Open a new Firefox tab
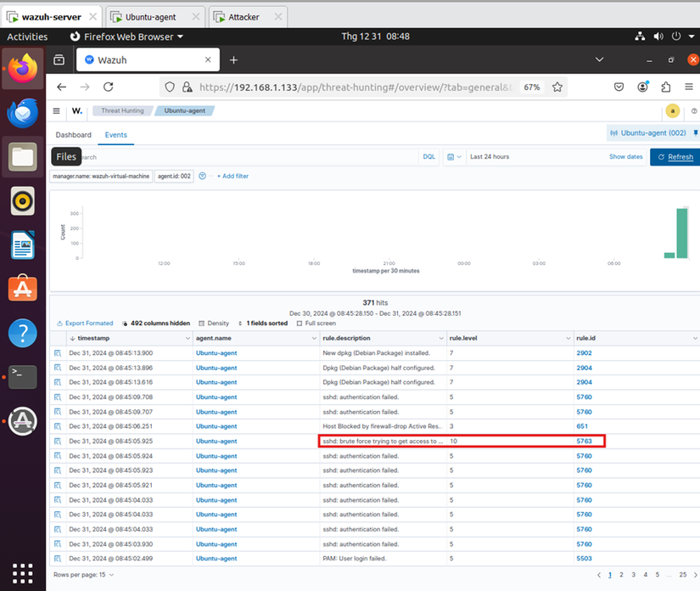The image size is (700, 591). (x=233, y=59)
